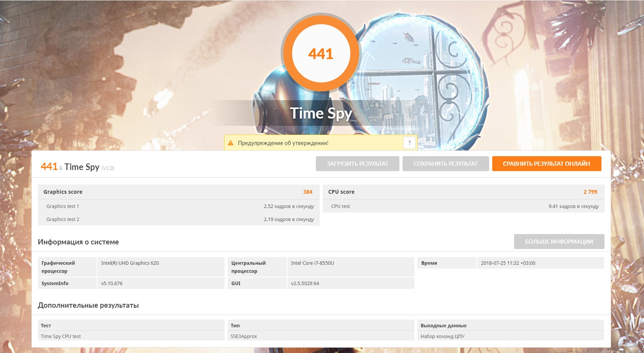Select the 2018-07-25 11:32 +03:00 timestamp
The height and width of the screenshot is (353, 644).
pos(508,263)
